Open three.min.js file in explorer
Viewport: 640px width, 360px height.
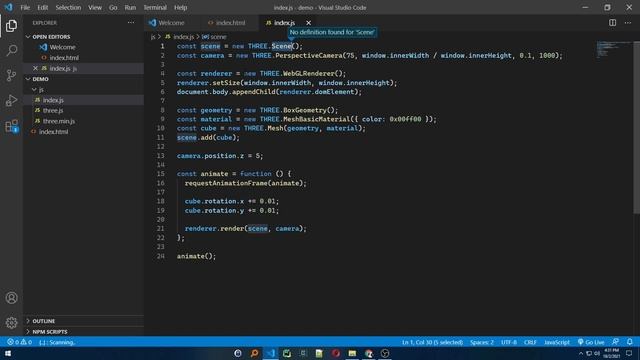pyautogui.click(x=59, y=121)
